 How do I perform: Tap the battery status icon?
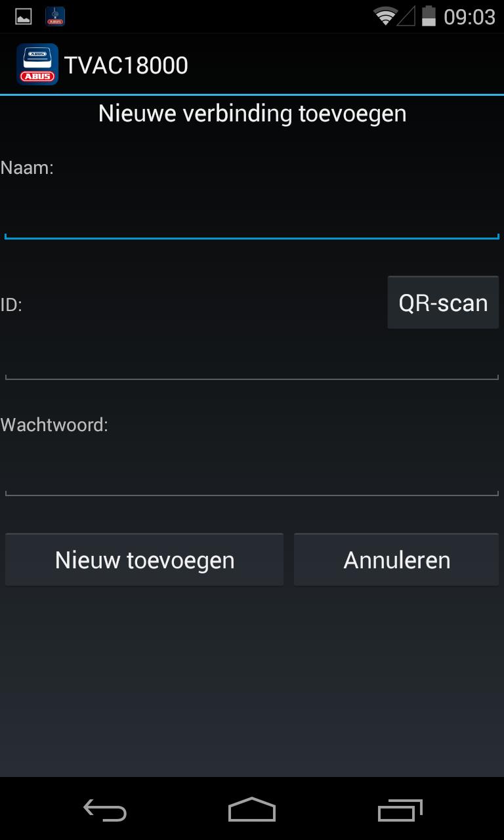pos(429,16)
